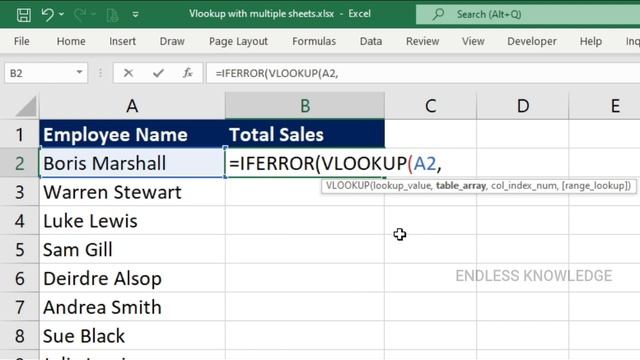The height and width of the screenshot is (360, 640).
Task: Switch to the View tab
Action: [473, 41]
